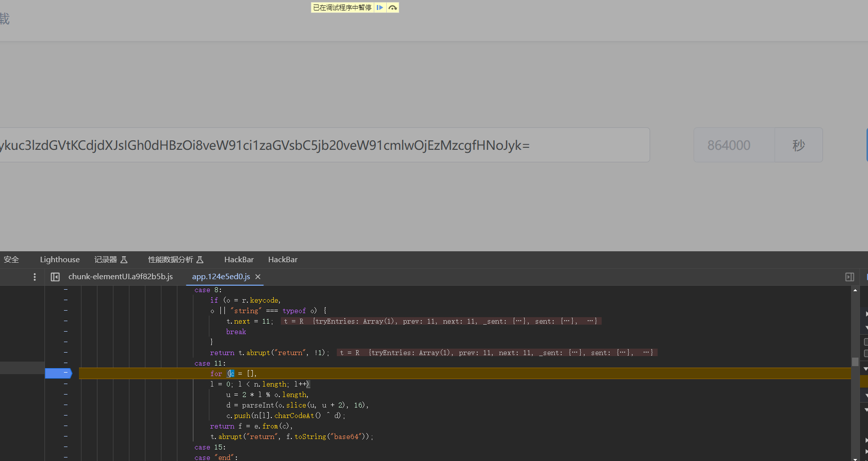Remove the blue breakpoint marker on 'for (c = []' line
The width and height of the screenshot is (868, 461).
pyautogui.click(x=58, y=373)
